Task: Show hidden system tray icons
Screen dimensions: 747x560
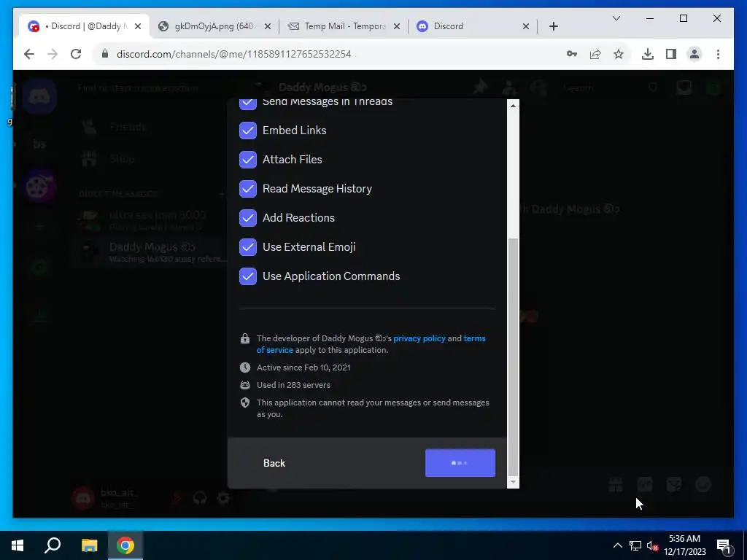Action: (x=617, y=545)
